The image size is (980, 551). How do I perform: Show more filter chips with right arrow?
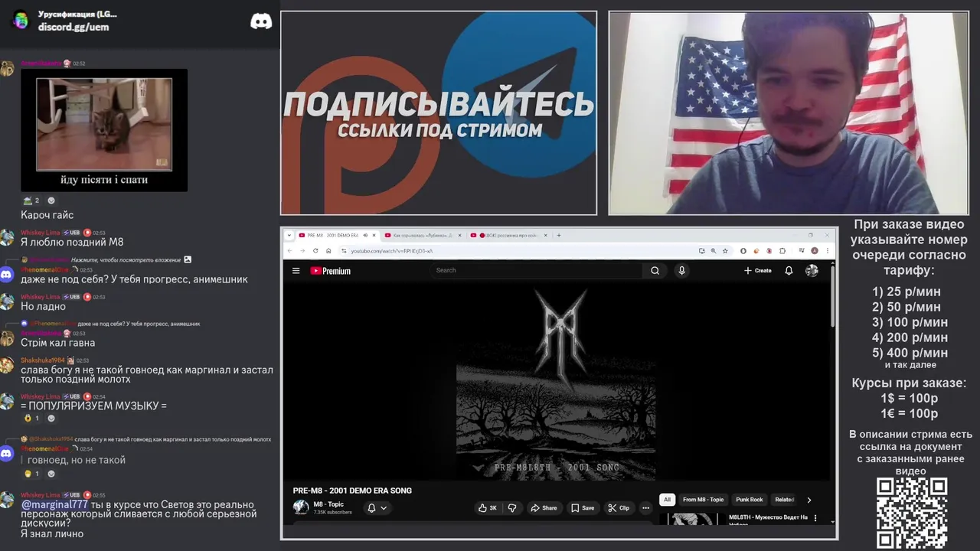pos(809,500)
